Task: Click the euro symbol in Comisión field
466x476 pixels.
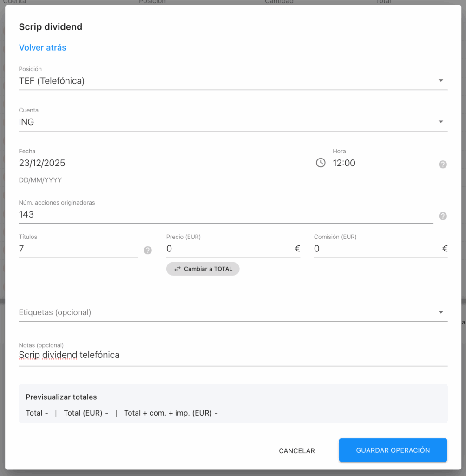Action: pos(445,249)
